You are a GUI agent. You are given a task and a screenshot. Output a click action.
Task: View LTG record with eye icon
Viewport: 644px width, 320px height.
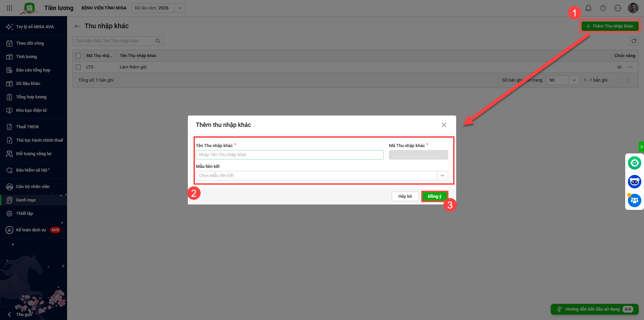click(620, 67)
